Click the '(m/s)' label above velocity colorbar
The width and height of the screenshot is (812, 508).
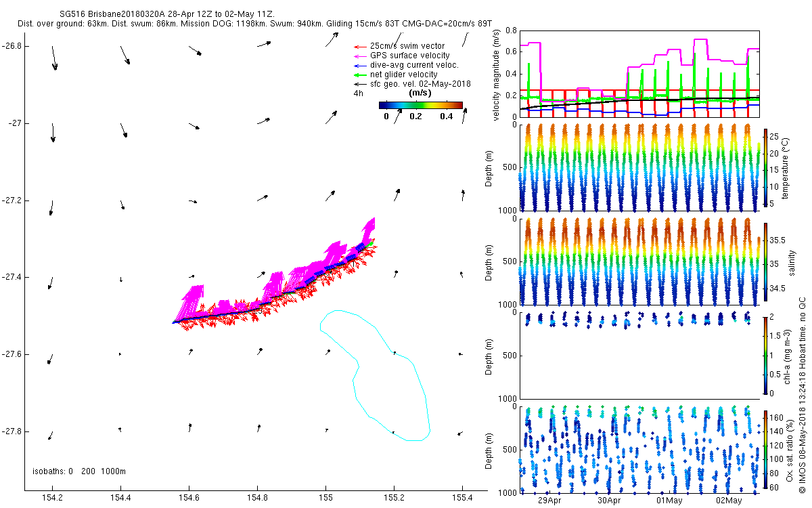pyautogui.click(x=420, y=93)
